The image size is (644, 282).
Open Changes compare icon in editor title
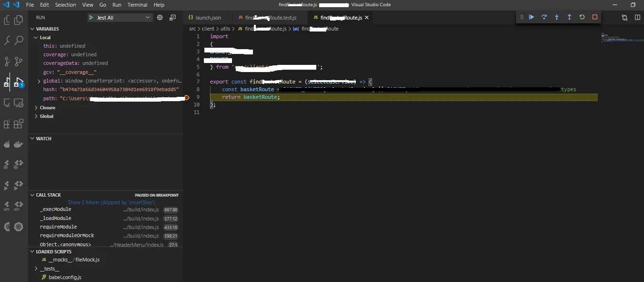[624, 18]
